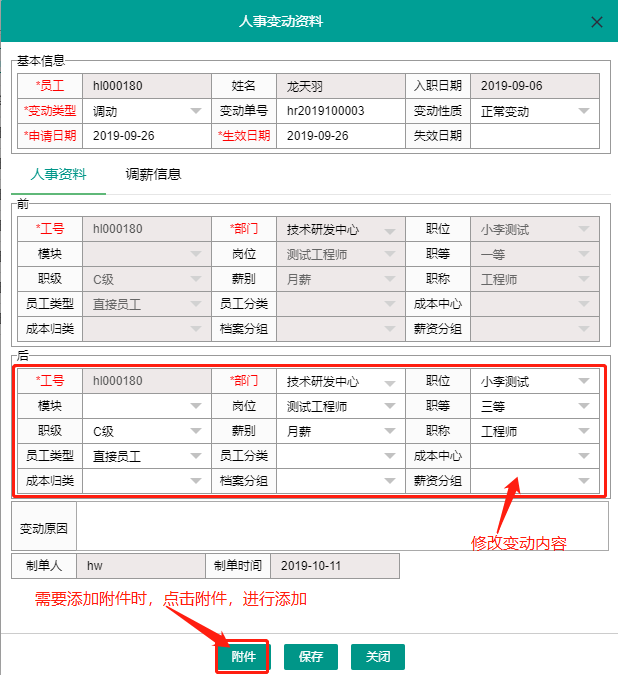Click the 变动原因 text area

[x=340, y=526]
